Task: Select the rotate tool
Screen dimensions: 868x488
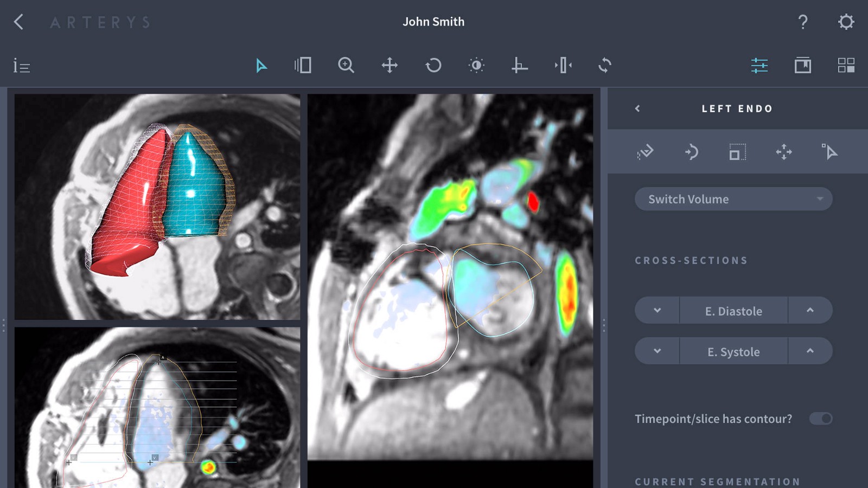Action: click(x=433, y=66)
